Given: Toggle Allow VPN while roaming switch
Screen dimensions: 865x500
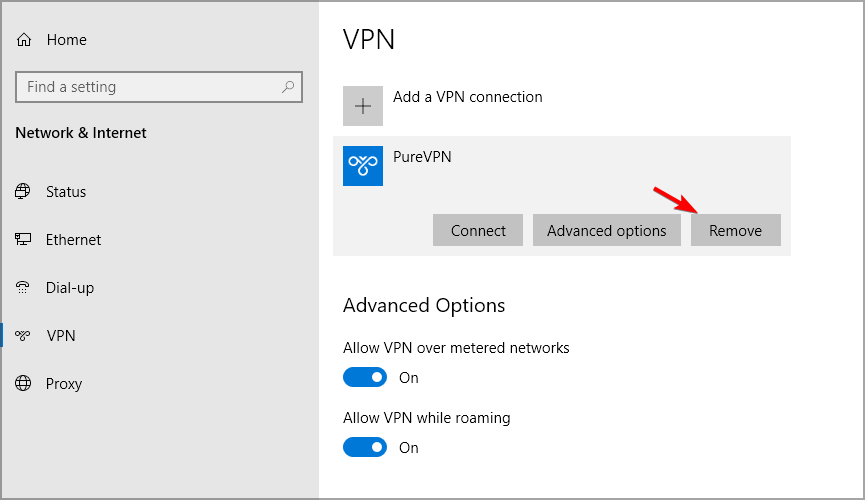Looking at the screenshot, I should coord(365,447).
